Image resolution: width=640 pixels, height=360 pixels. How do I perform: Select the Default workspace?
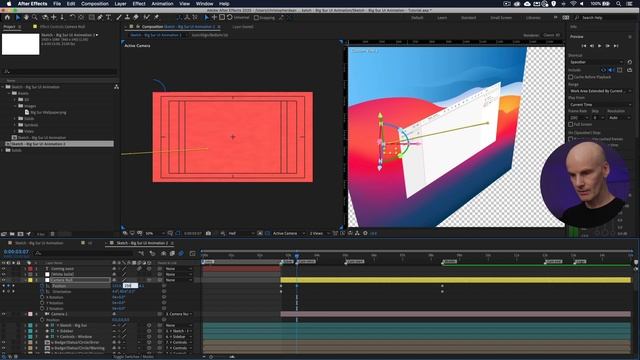tap(417, 18)
